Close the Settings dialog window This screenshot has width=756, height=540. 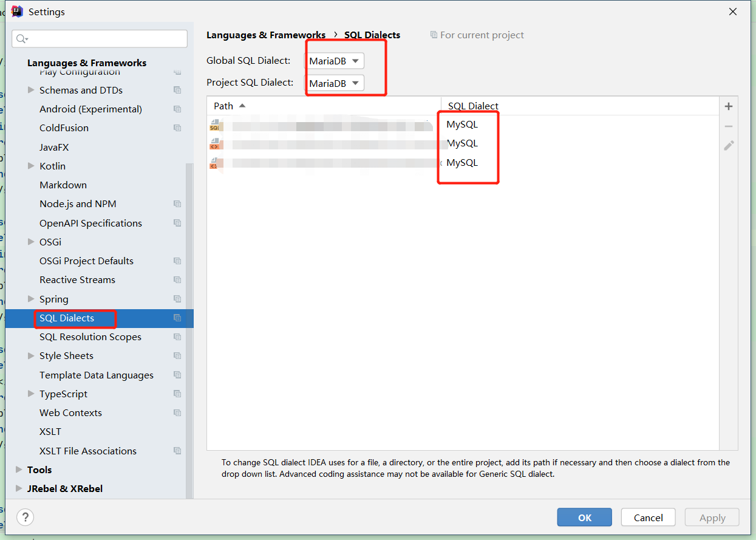click(x=733, y=12)
